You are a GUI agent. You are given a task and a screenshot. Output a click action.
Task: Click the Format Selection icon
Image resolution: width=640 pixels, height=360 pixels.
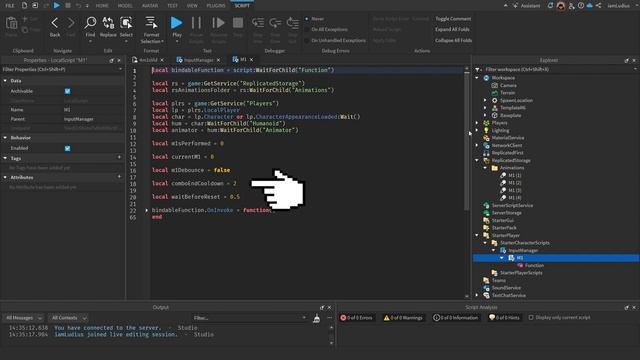click(151, 22)
